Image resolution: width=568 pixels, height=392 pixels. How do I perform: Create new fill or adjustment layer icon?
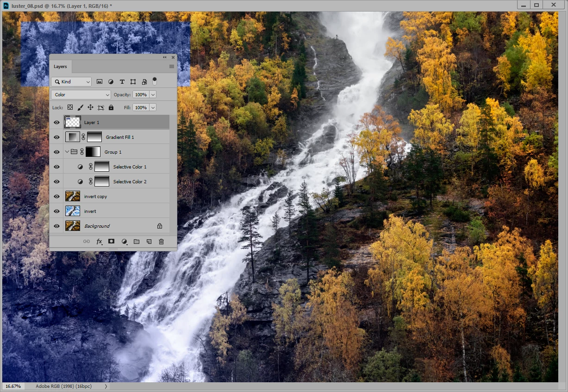coord(124,242)
